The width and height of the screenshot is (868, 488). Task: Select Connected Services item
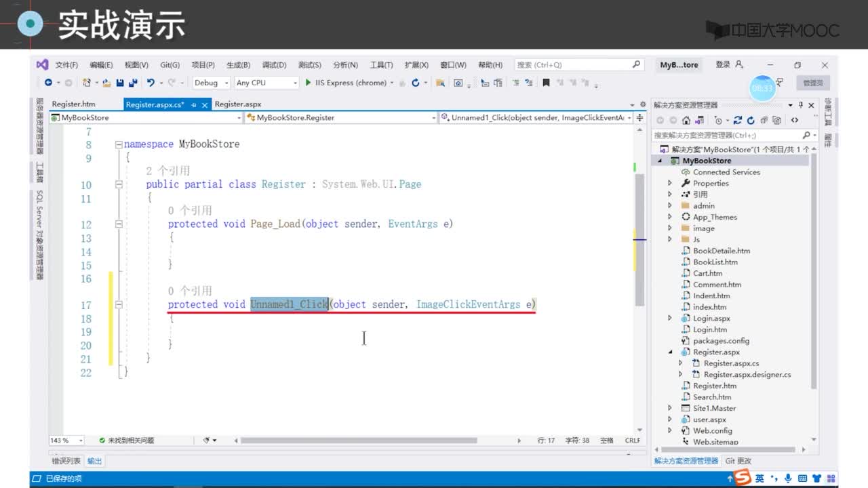[726, 172]
